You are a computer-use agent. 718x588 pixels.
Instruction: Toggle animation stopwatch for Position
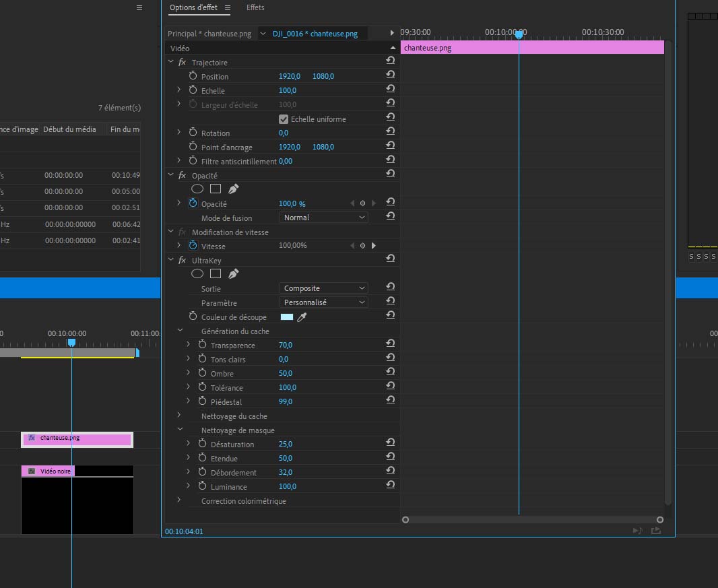coord(193,75)
